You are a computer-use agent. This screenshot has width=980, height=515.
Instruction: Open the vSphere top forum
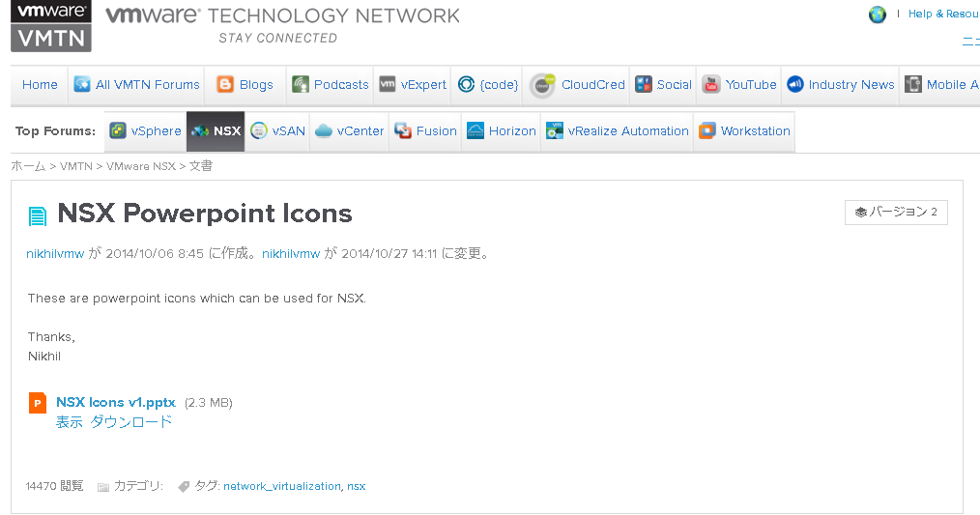click(157, 130)
